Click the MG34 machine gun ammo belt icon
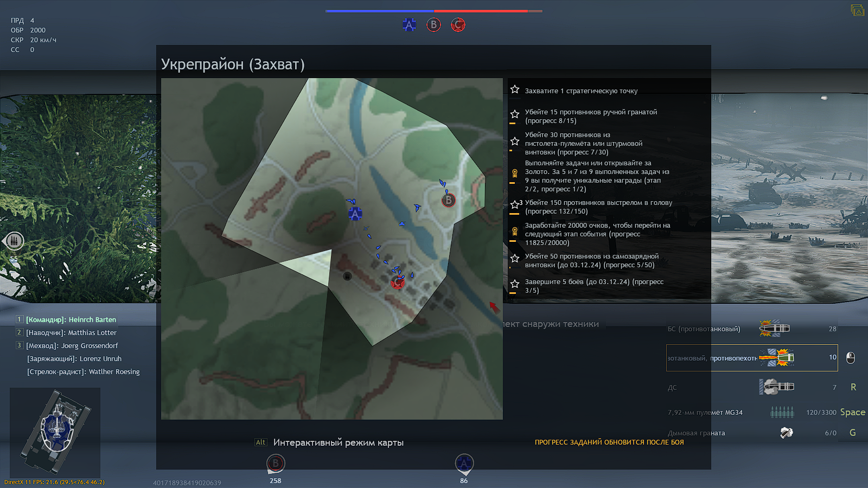 (782, 413)
